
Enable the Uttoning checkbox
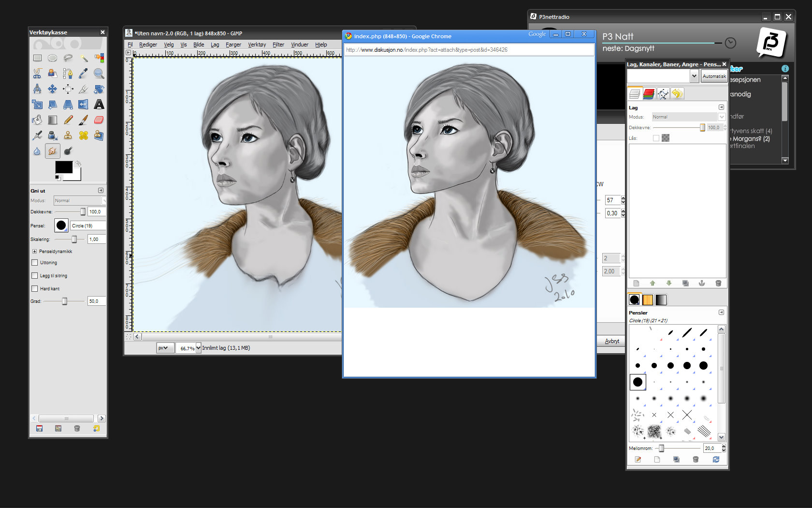pos(34,263)
